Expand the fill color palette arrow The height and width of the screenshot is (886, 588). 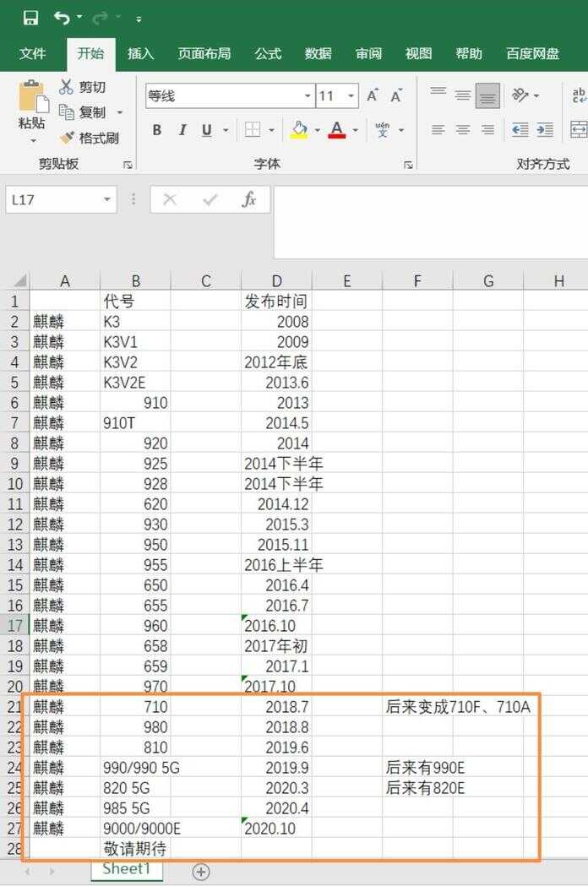(317, 131)
